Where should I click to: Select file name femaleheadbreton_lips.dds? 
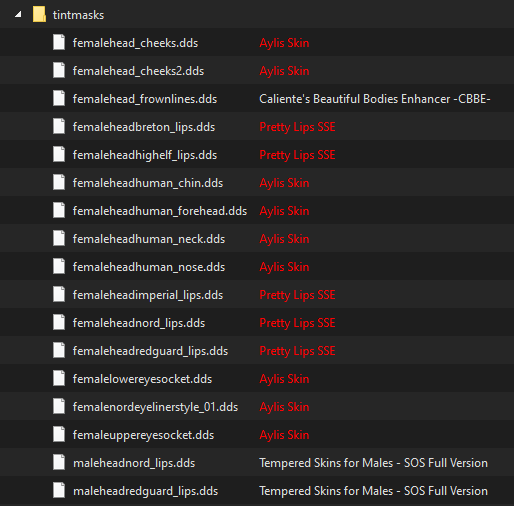[x=144, y=127]
